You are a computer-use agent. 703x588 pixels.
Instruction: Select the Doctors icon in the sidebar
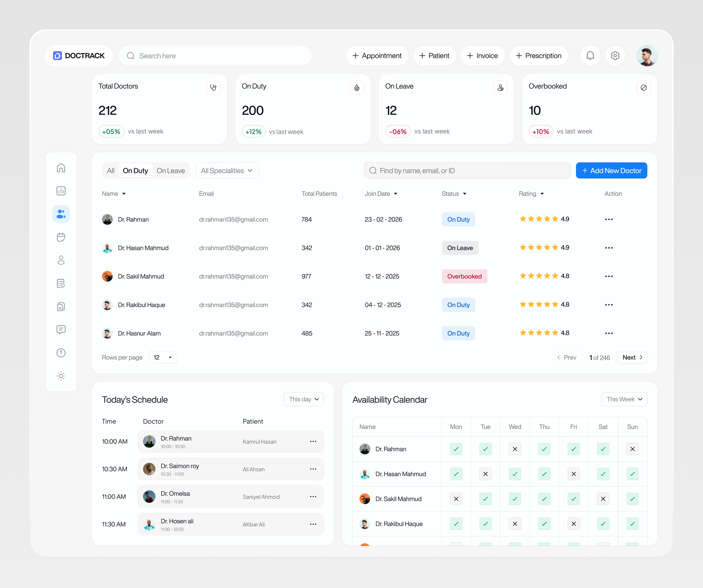click(x=61, y=214)
